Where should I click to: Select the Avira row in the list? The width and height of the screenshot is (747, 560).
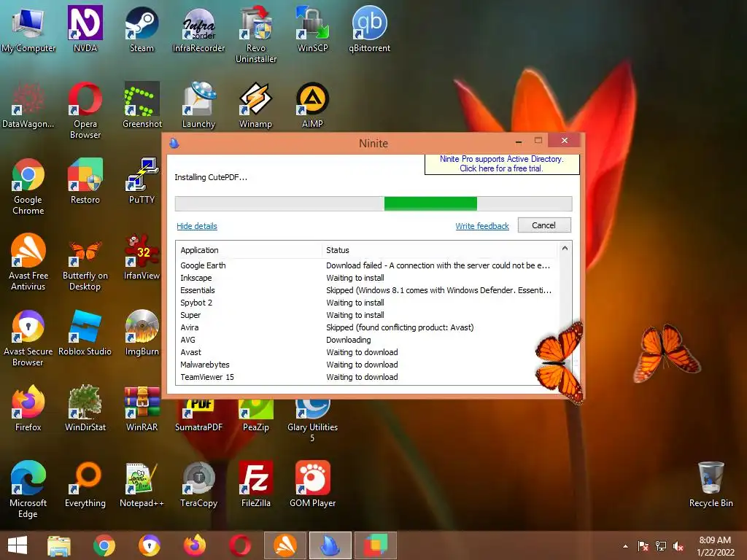pyautogui.click(x=367, y=327)
